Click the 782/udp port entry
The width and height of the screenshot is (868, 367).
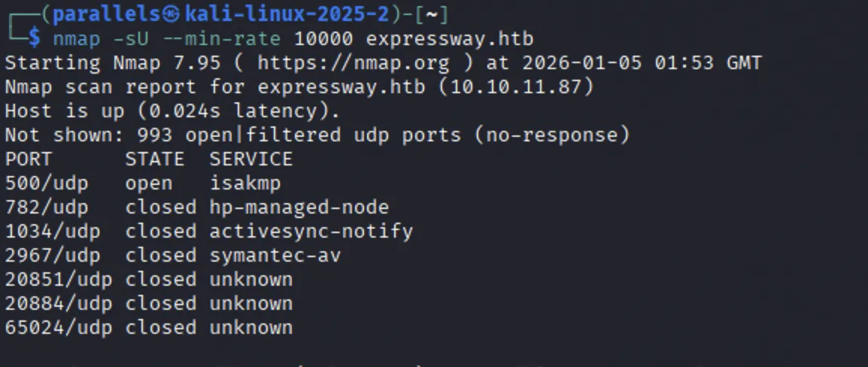click(47, 208)
